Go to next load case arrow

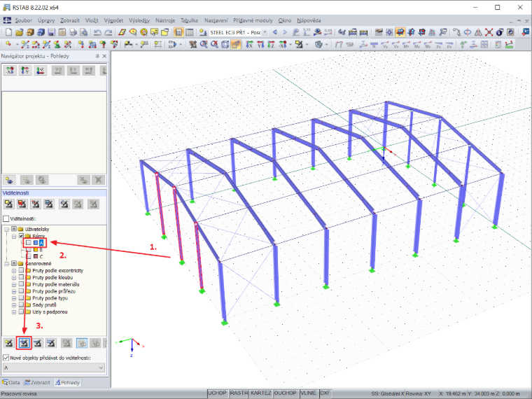coord(285,32)
